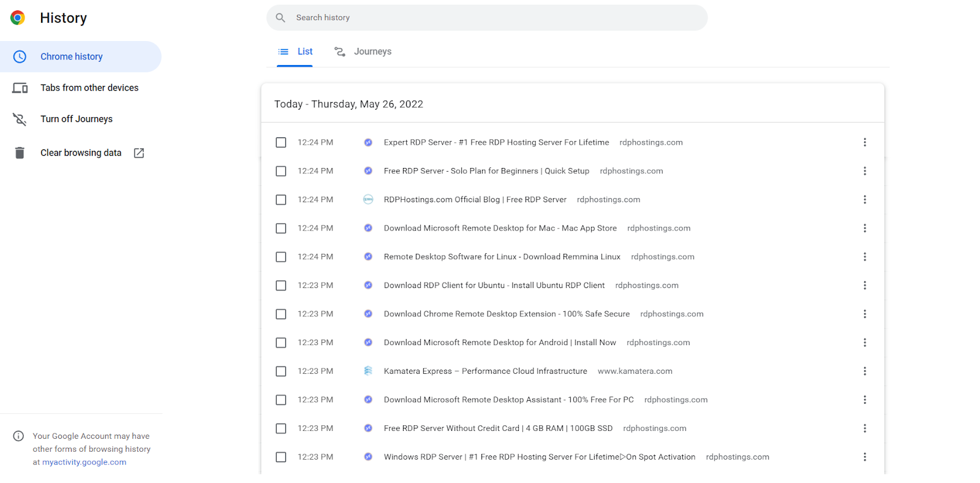Click the trash can icon
The image size is (980, 483).
20,153
